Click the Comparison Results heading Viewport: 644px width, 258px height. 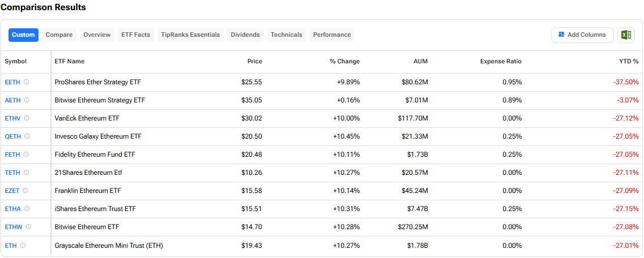click(44, 7)
